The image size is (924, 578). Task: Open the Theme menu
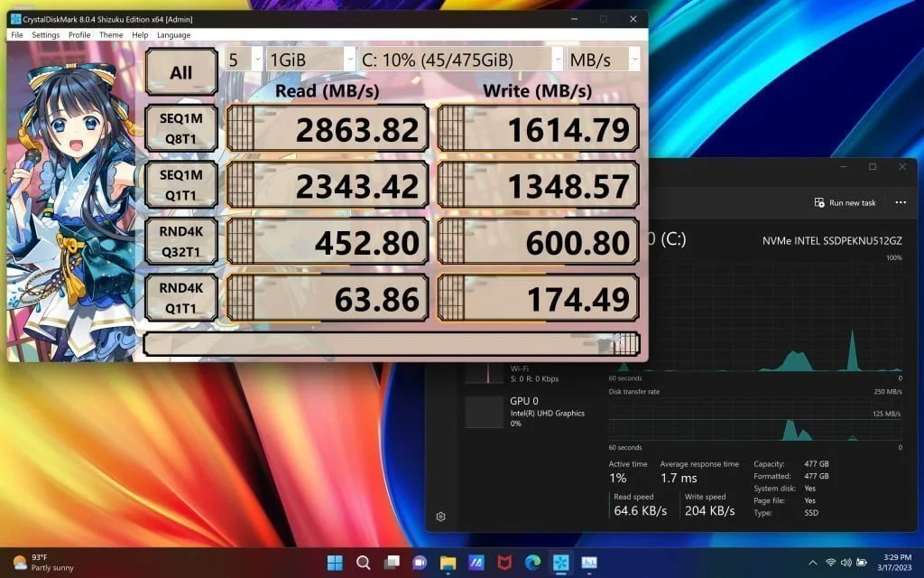coord(111,35)
